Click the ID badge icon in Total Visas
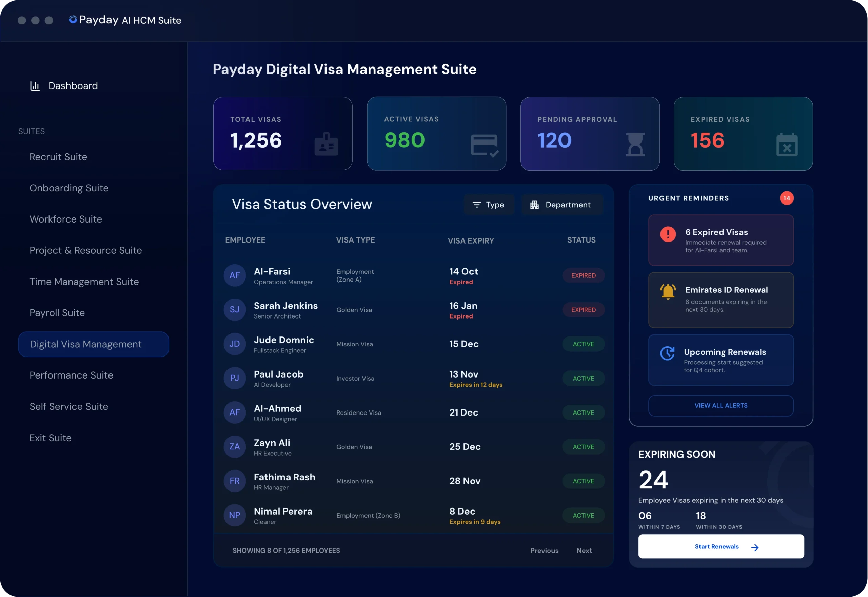Screen dimensions: 868x597 point(326,144)
